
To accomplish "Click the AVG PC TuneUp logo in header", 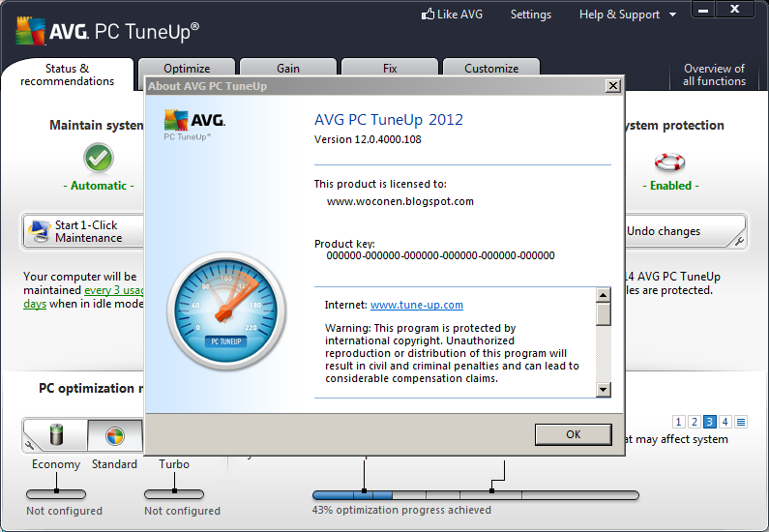I will [107, 31].
